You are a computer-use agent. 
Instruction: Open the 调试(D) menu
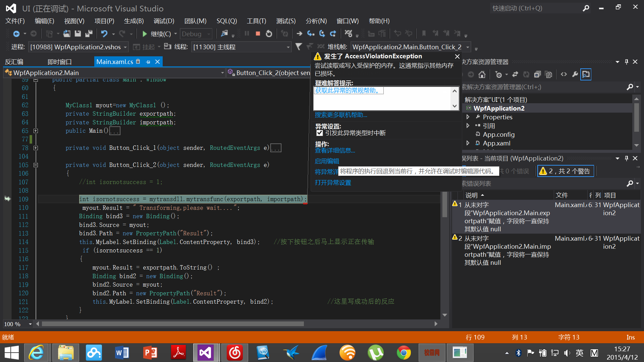(164, 21)
